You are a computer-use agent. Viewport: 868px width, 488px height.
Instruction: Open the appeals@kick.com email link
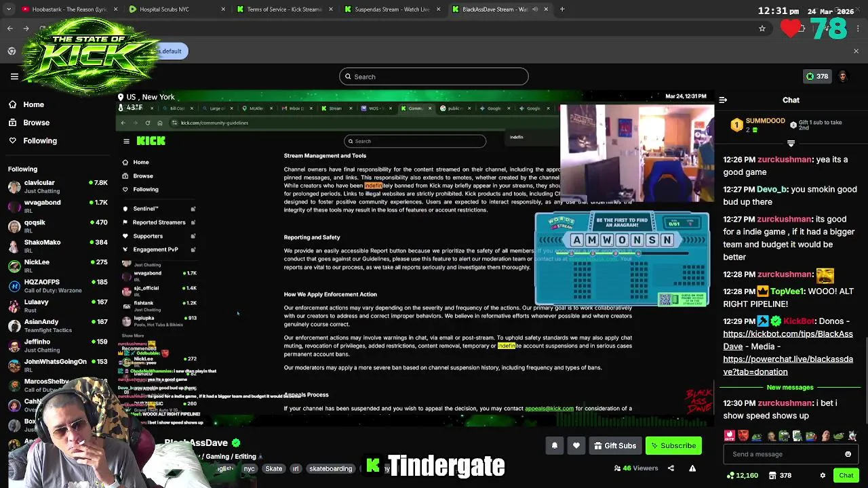point(549,409)
